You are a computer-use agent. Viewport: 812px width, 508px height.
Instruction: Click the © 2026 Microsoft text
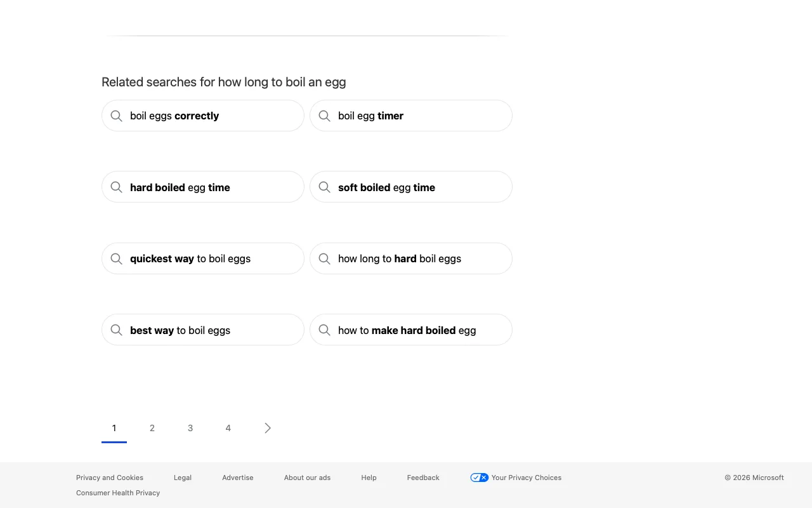(x=754, y=478)
